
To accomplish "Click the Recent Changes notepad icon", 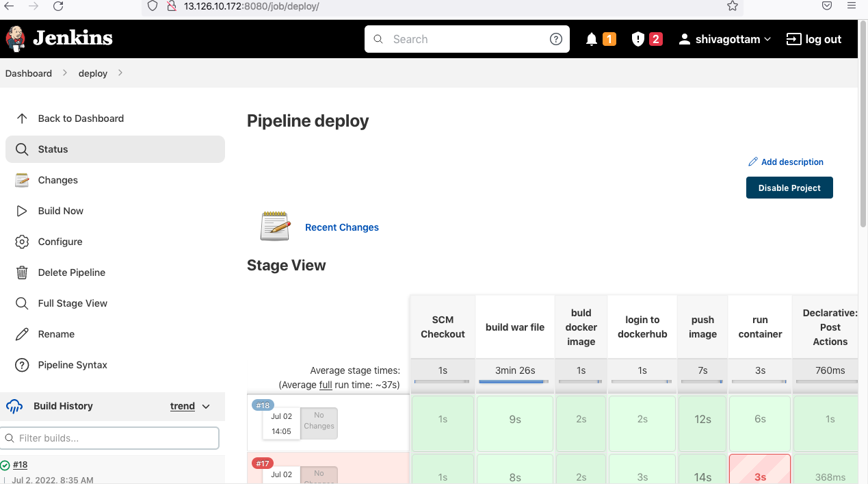I will click(x=275, y=226).
